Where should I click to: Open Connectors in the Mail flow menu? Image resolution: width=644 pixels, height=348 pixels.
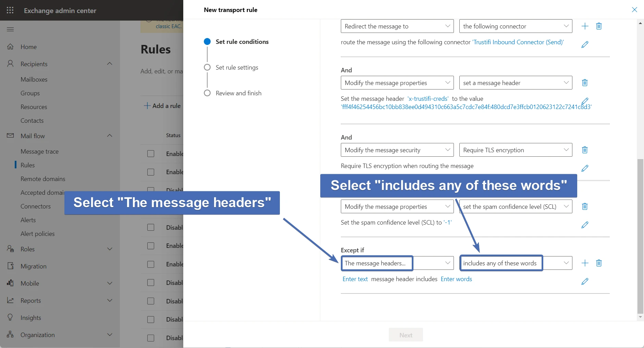[36, 206]
